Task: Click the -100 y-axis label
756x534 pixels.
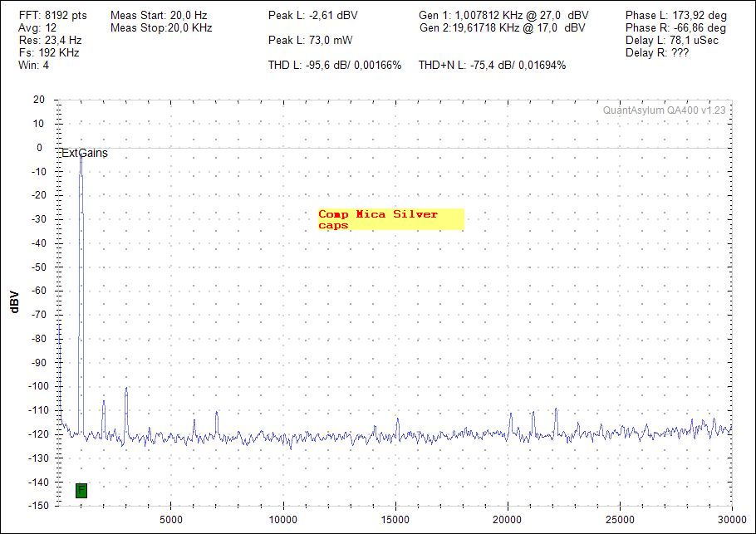Action: 38,386
